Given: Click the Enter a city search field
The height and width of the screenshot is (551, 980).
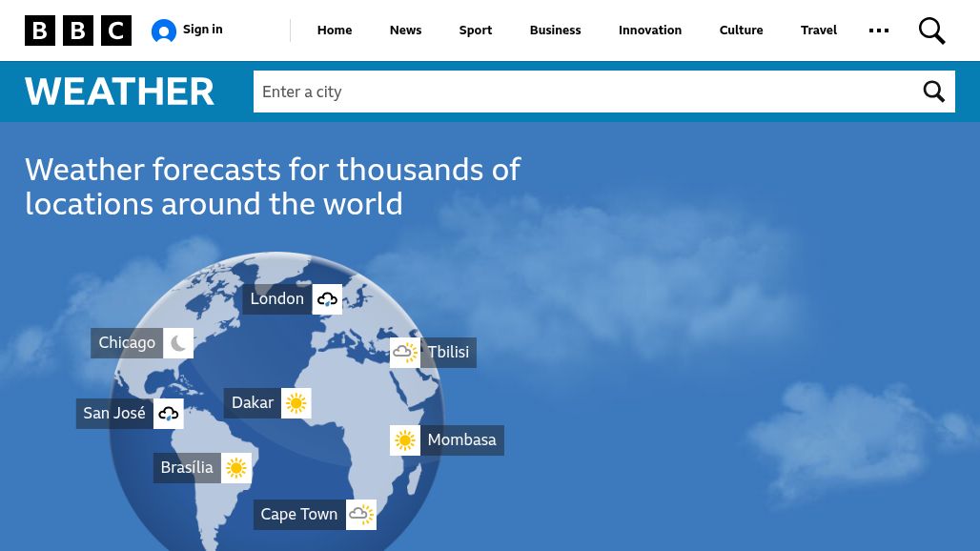Looking at the screenshot, I should point(582,92).
